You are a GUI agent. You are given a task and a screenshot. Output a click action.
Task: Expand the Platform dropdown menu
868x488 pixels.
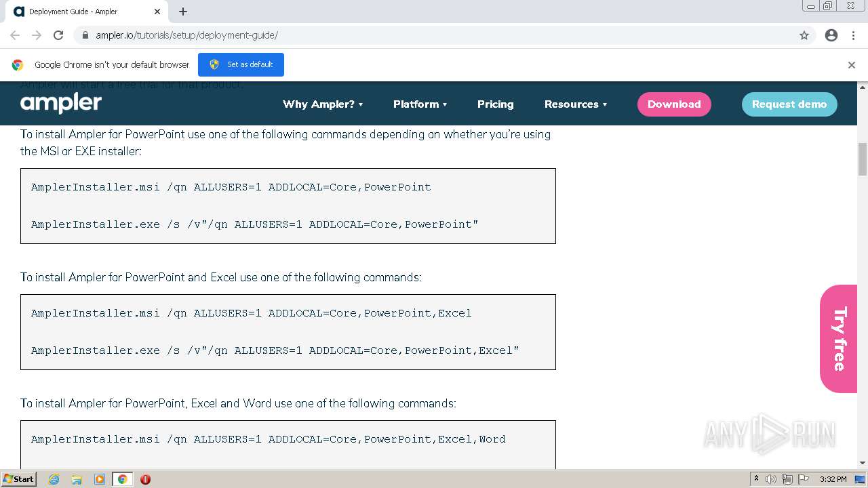pos(420,104)
